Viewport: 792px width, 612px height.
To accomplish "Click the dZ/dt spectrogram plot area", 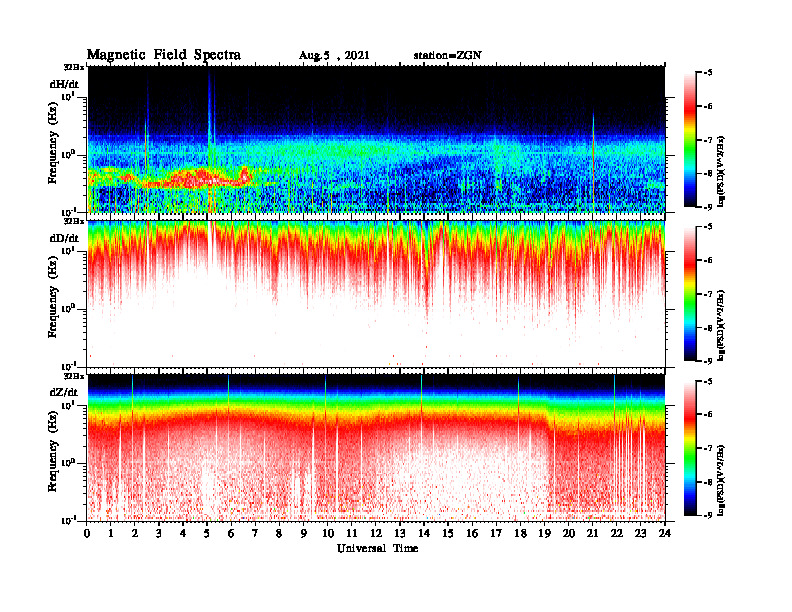I will [x=376, y=447].
